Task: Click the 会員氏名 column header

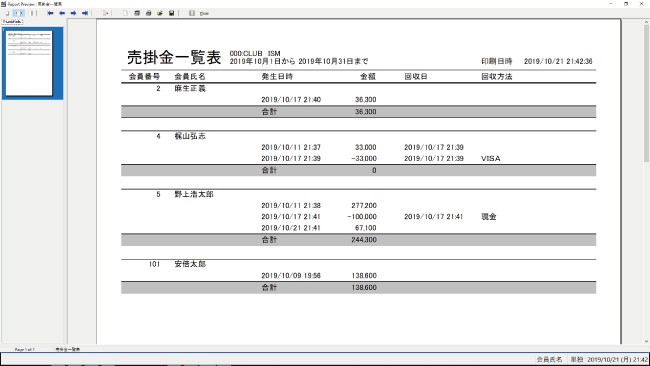Action: [190, 77]
